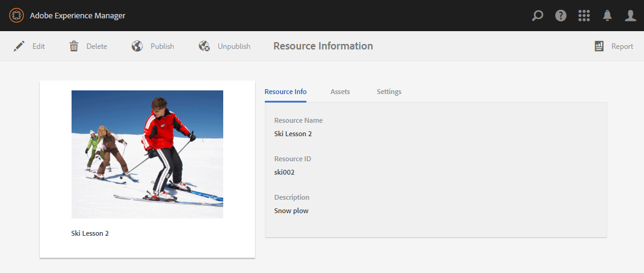
Task: Click the Delete trash can icon
Action: tap(74, 46)
